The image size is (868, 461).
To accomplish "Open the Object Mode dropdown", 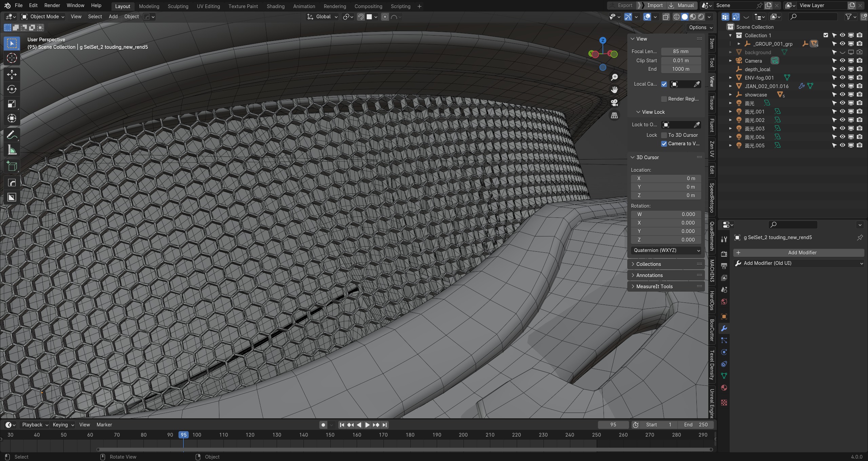I will pos(43,17).
